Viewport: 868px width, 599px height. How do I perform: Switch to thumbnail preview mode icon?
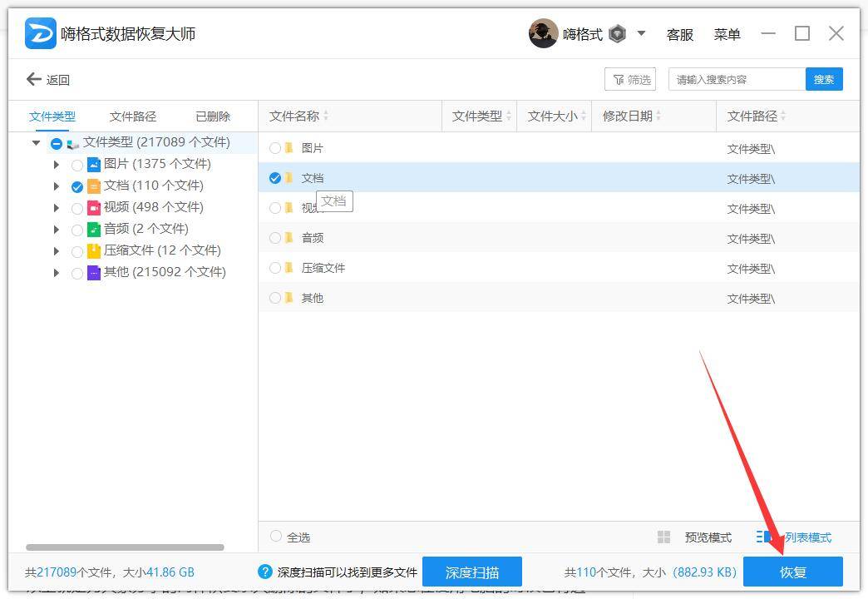tap(663, 537)
